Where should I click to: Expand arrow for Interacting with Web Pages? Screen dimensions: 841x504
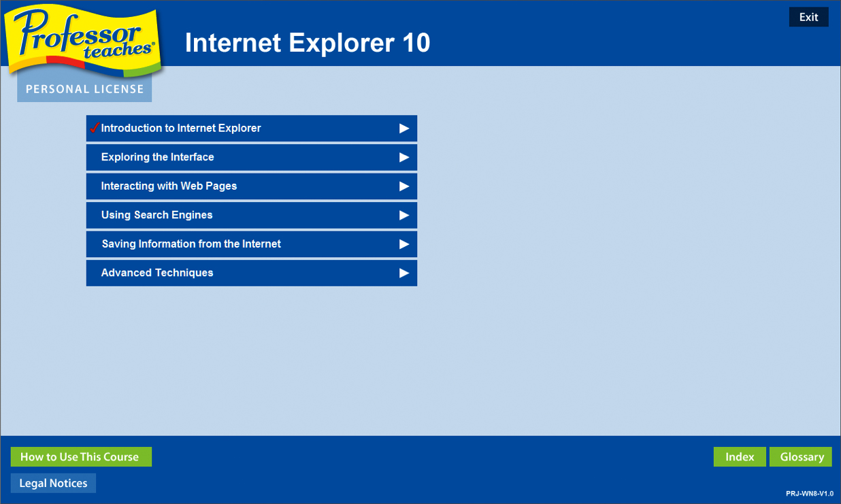(404, 186)
